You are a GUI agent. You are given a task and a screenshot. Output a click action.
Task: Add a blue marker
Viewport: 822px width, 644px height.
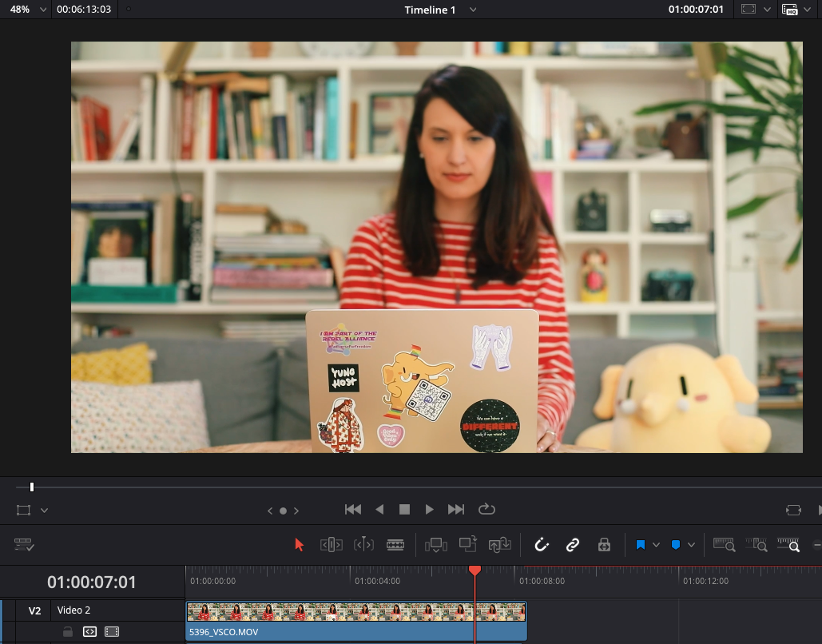tap(676, 545)
